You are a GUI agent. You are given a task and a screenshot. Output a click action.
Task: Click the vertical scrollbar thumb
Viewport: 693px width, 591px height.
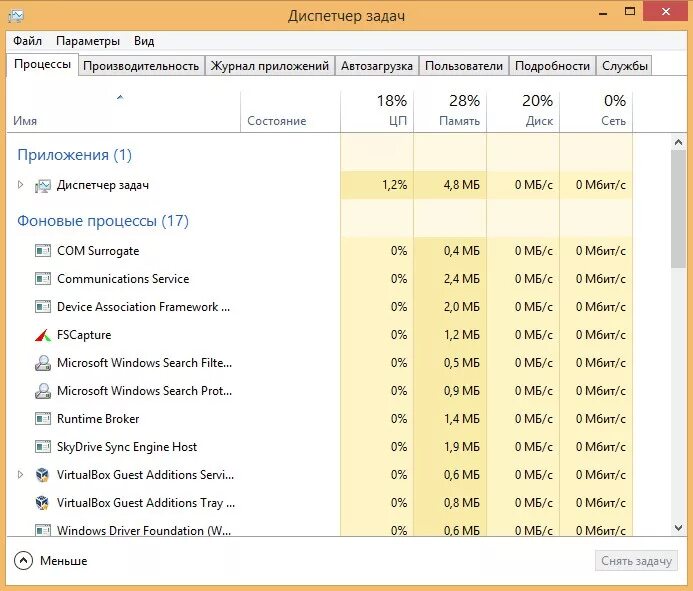[678, 209]
